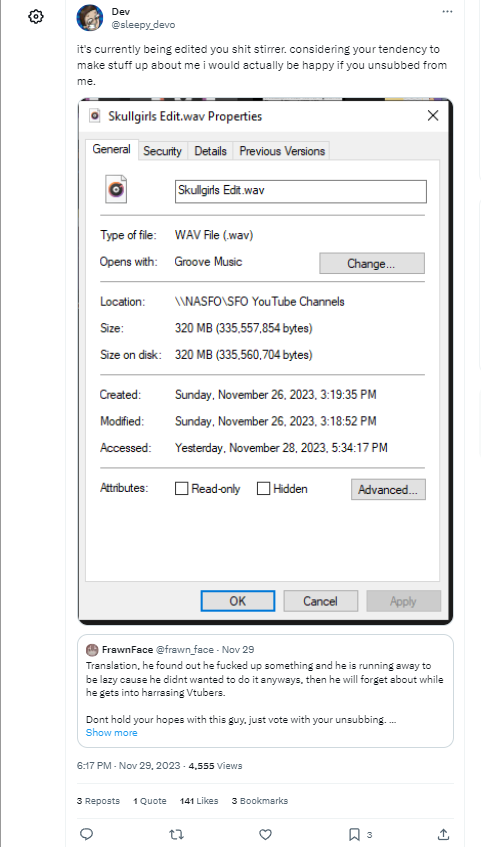The width and height of the screenshot is (481, 847).
Task: Open the settings gear icon
Action: pyautogui.click(x=36, y=17)
